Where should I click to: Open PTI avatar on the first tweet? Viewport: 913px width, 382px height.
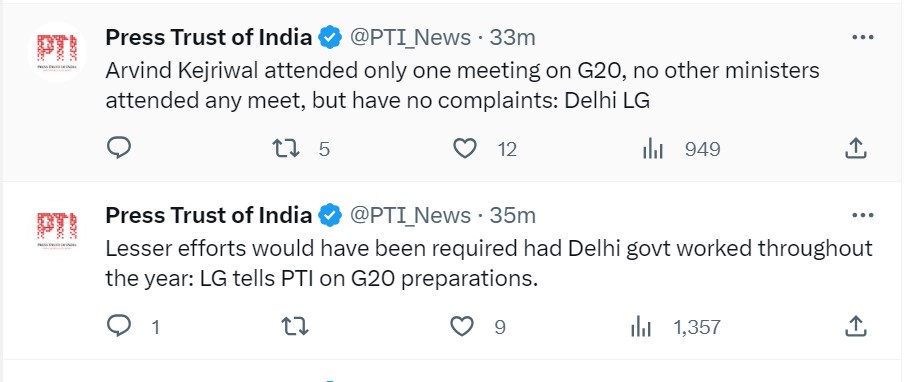(57, 52)
